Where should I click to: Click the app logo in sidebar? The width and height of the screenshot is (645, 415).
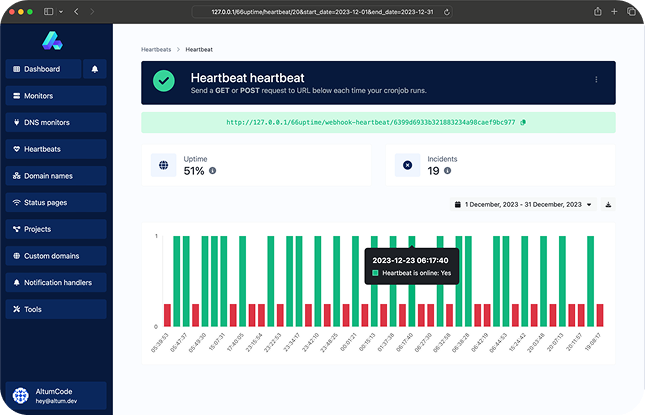click(52, 40)
